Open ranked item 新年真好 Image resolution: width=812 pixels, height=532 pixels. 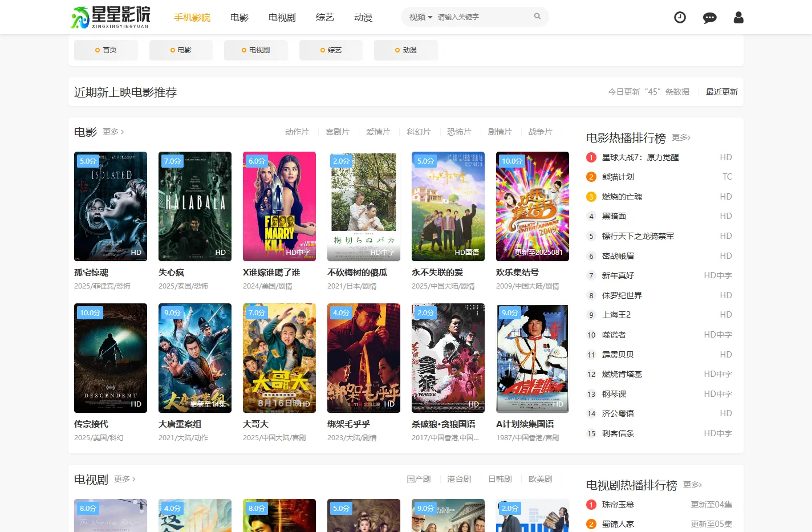[x=618, y=275]
